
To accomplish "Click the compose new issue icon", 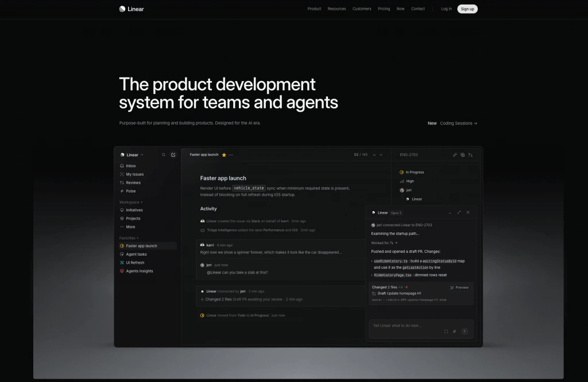I will [x=173, y=155].
